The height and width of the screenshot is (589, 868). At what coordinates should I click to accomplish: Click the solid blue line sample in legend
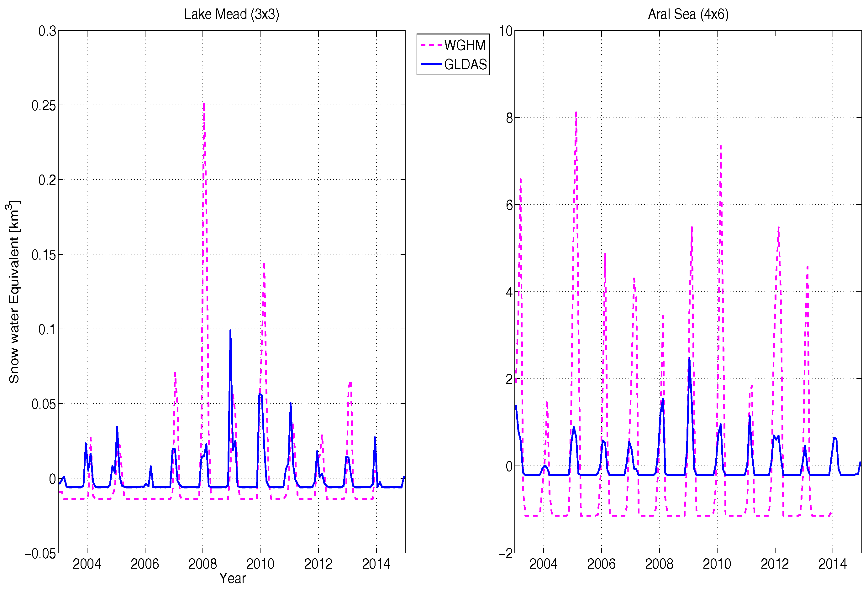[431, 64]
